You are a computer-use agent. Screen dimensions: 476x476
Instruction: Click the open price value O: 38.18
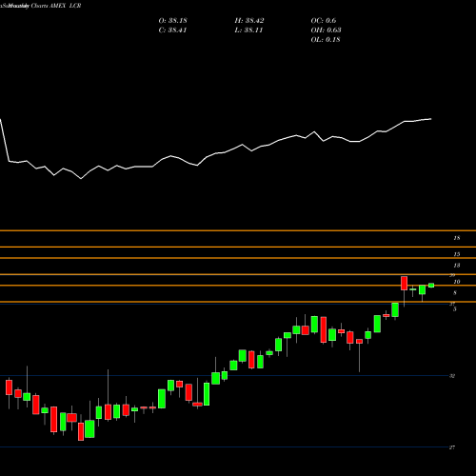click(x=172, y=21)
